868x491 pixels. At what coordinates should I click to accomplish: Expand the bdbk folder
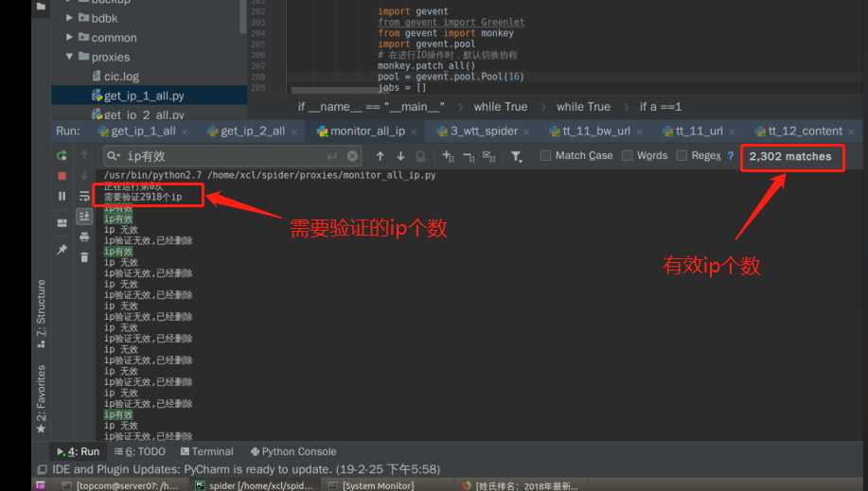(x=69, y=18)
